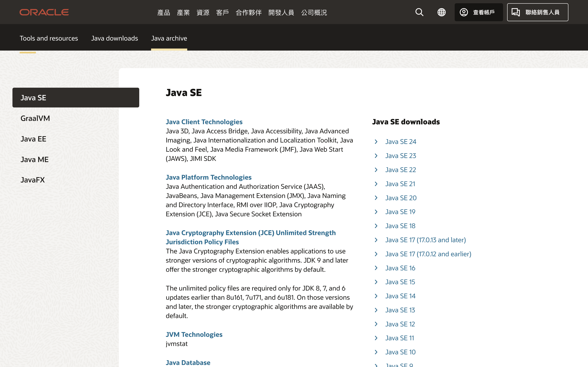Open Java Client Technologies link

pos(204,122)
